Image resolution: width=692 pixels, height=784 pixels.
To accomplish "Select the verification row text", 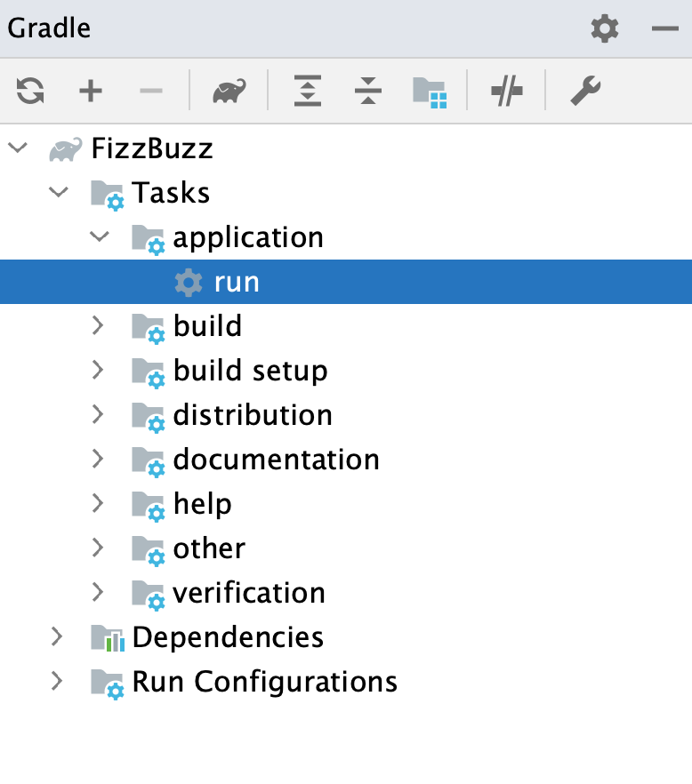I will click(x=249, y=593).
